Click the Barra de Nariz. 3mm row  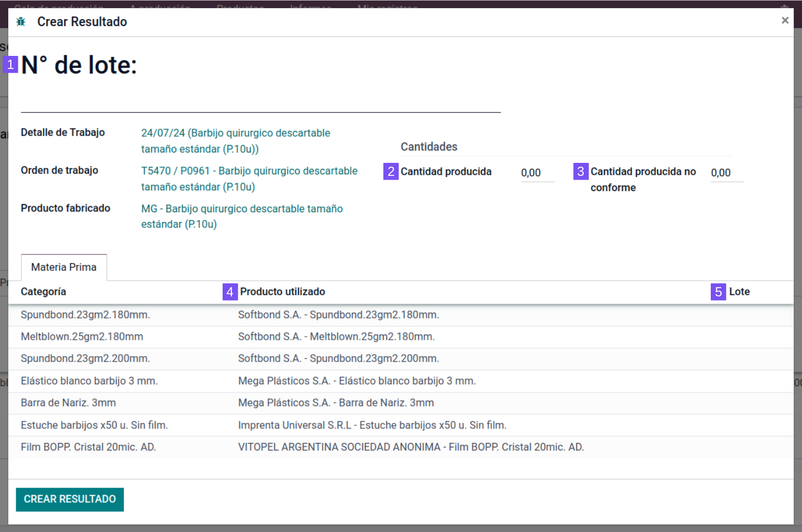(68, 403)
